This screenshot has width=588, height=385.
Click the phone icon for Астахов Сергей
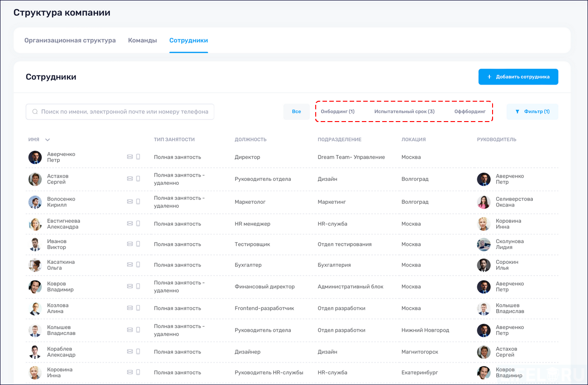click(138, 178)
